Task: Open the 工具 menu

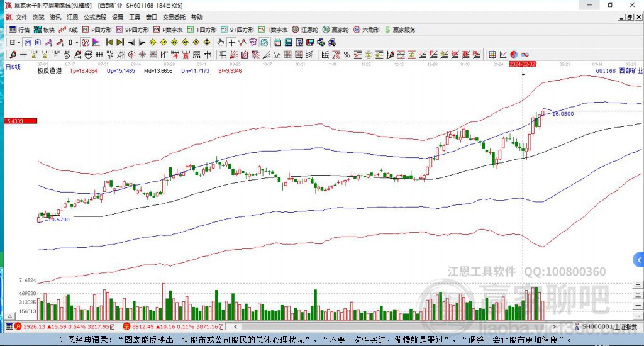Action: (135, 17)
